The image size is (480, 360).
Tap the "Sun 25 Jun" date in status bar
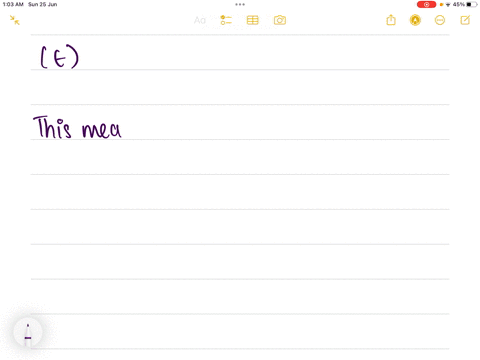coord(43,4)
